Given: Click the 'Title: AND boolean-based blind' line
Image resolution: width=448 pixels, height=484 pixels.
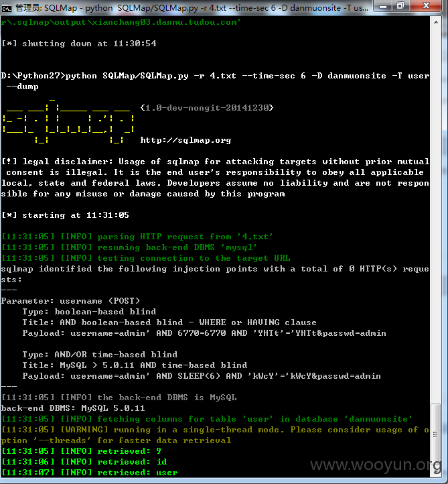Looking at the screenshot, I should (169, 322).
